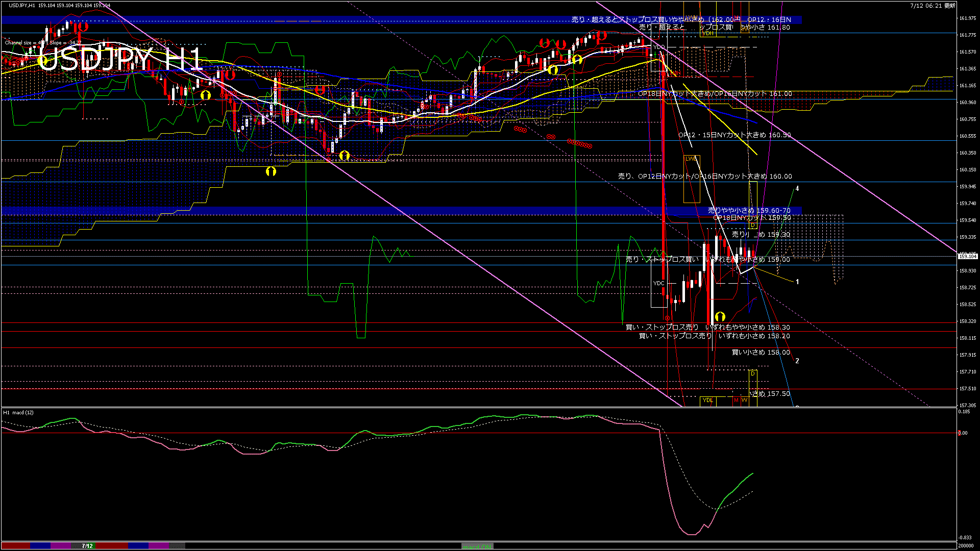Click the 159.104 current price tag
Image resolution: width=980 pixels, height=551 pixels.
[968, 256]
